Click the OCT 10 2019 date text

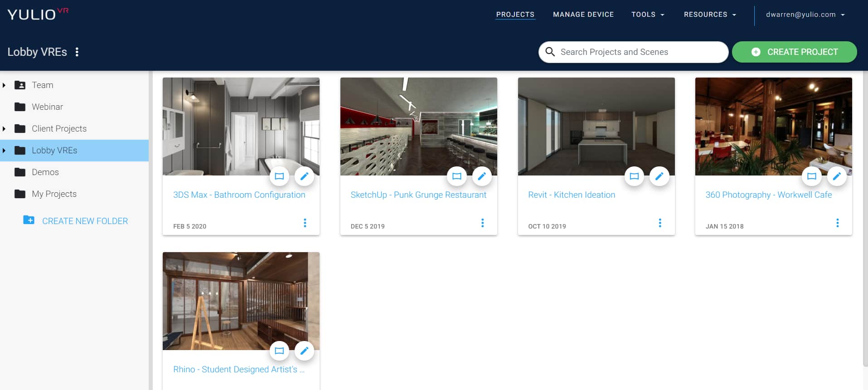coord(547,226)
